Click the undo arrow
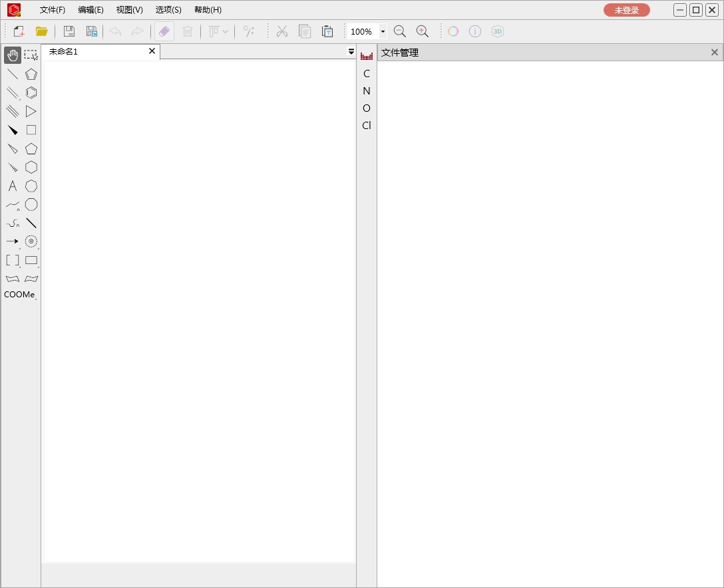 tap(115, 31)
